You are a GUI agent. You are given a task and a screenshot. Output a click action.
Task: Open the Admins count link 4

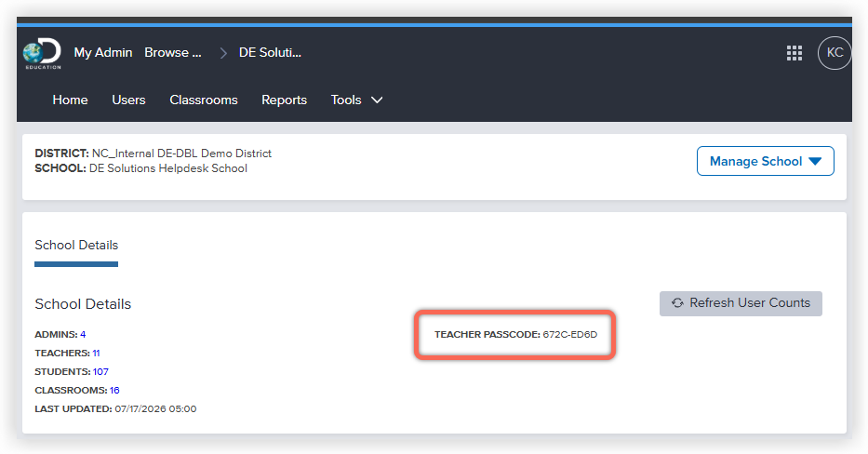pos(83,334)
